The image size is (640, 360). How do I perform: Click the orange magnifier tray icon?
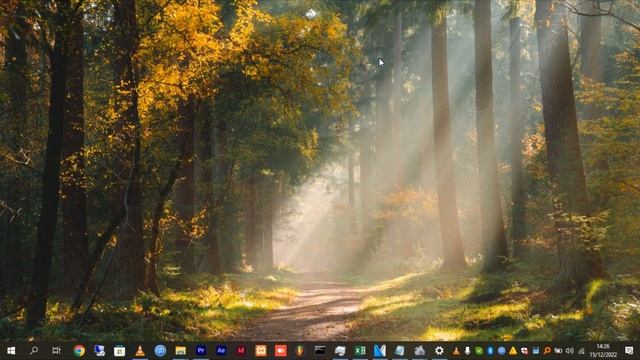[x=547, y=351]
